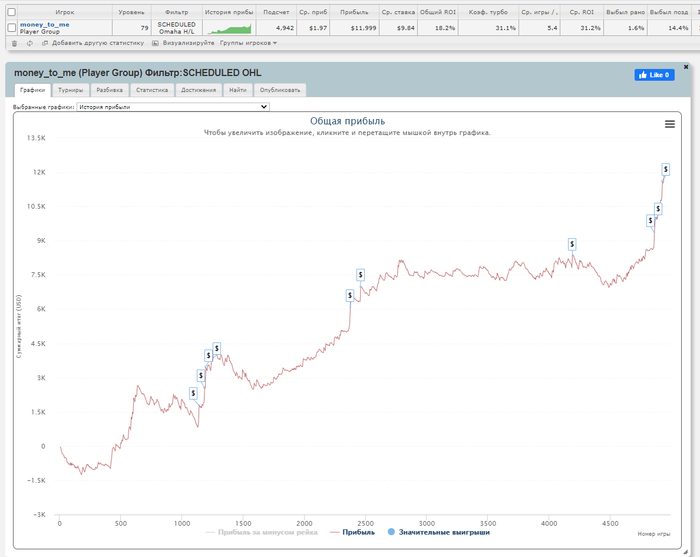700x557 pixels.
Task: Sort by the Подсчет column header
Action: [x=276, y=12]
